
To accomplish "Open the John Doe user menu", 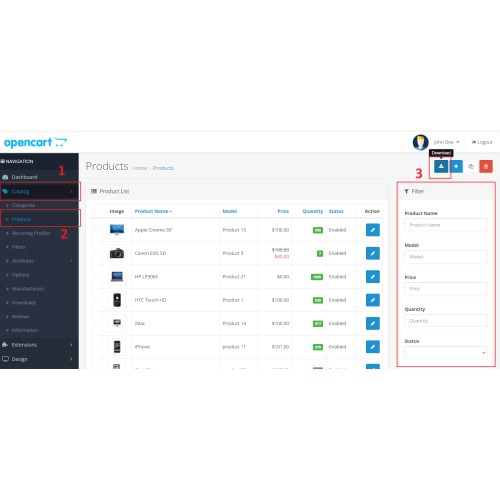I will tap(446, 142).
